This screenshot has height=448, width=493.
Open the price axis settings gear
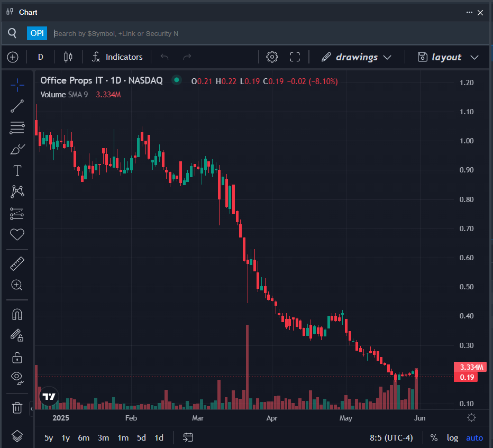pos(472,417)
